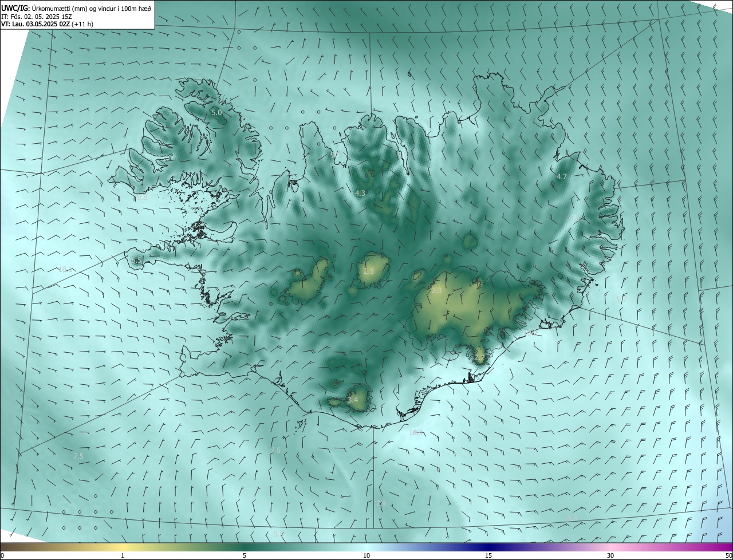Pick the pale yellow band of the colour scale
Image resolution: width=733 pixels, height=560 pixels.
123,547
